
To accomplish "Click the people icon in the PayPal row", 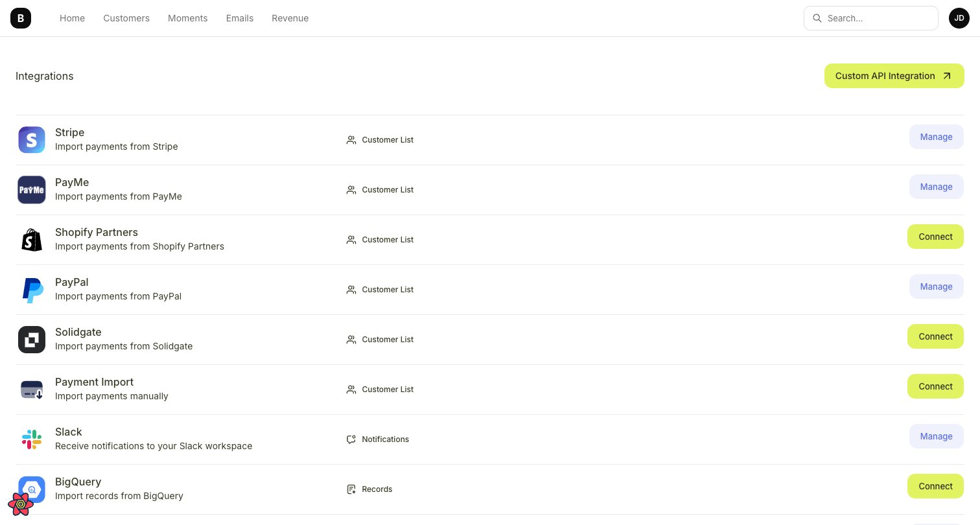I will (x=351, y=290).
